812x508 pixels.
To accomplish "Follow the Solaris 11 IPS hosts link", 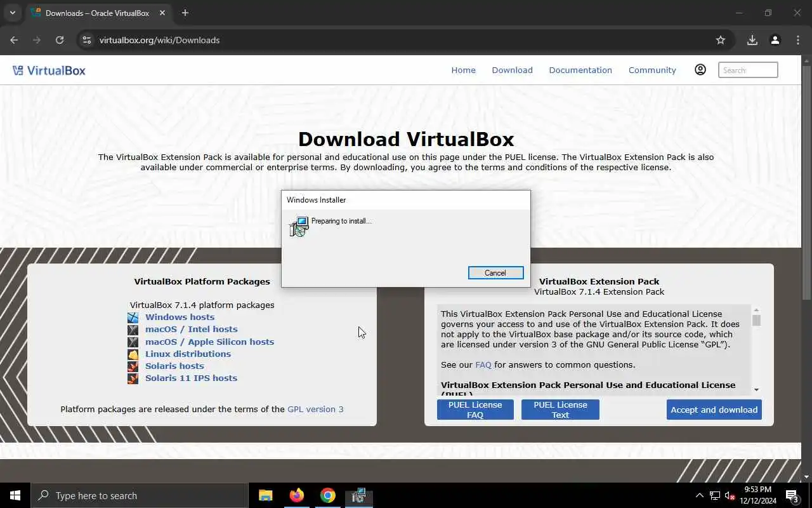I will 191,378.
